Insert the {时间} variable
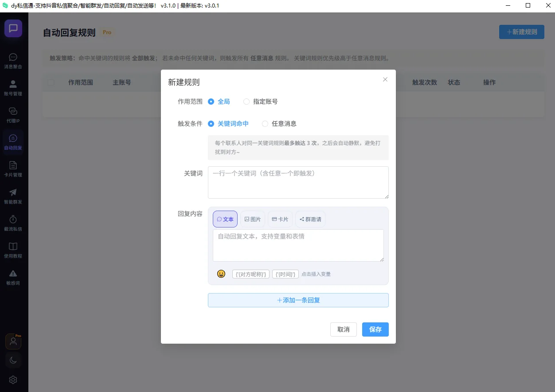 pyautogui.click(x=285, y=274)
